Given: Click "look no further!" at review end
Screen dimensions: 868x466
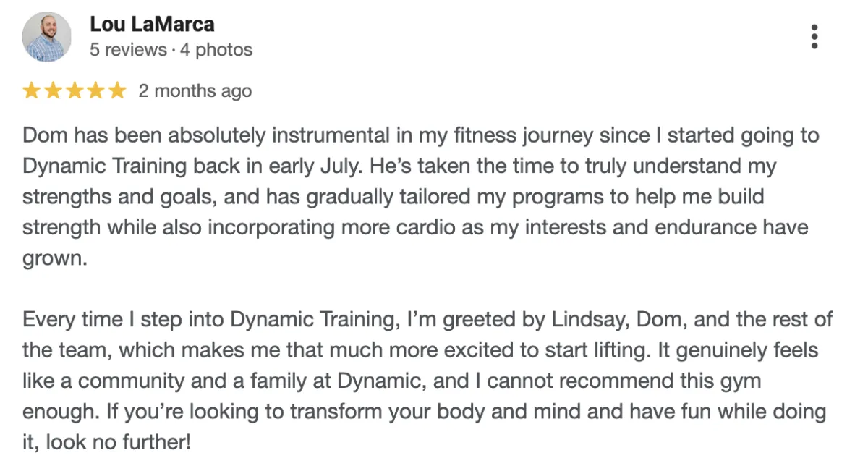Looking at the screenshot, I should [119, 443].
